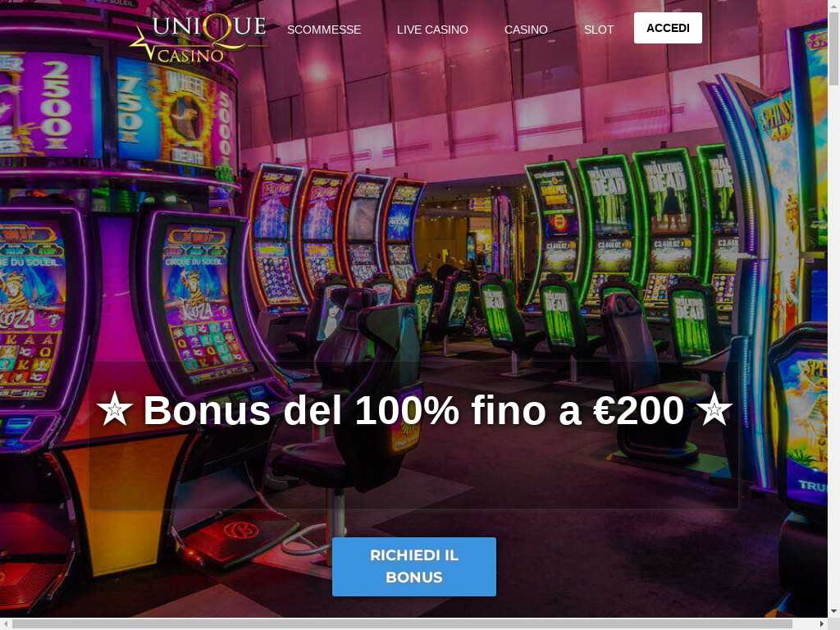Viewport: 840px width, 630px height.
Task: Open the Slot navigation item
Action: tap(598, 30)
